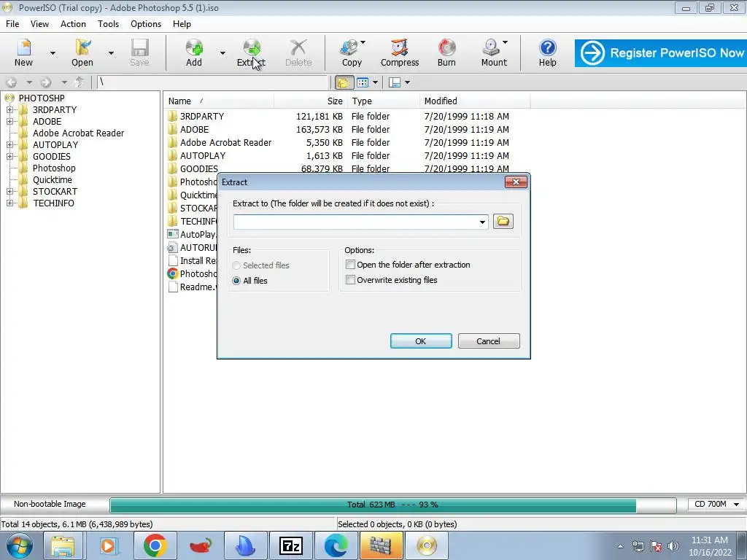Open the Help menu

click(182, 24)
